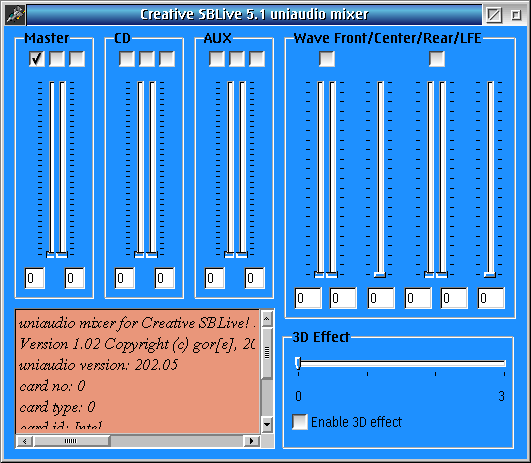The height and width of the screenshot is (463, 531).
Task: Click the info log scroll-down arrow
Action: pyautogui.click(x=267, y=424)
